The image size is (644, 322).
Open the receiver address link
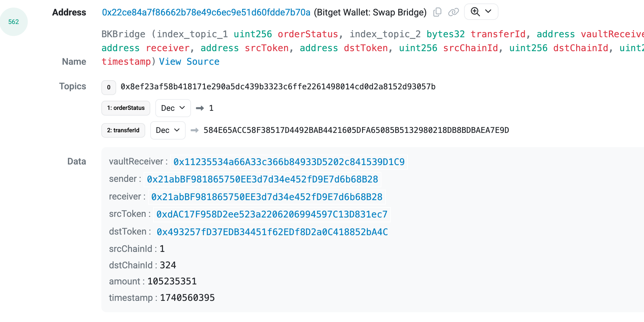[267, 197]
